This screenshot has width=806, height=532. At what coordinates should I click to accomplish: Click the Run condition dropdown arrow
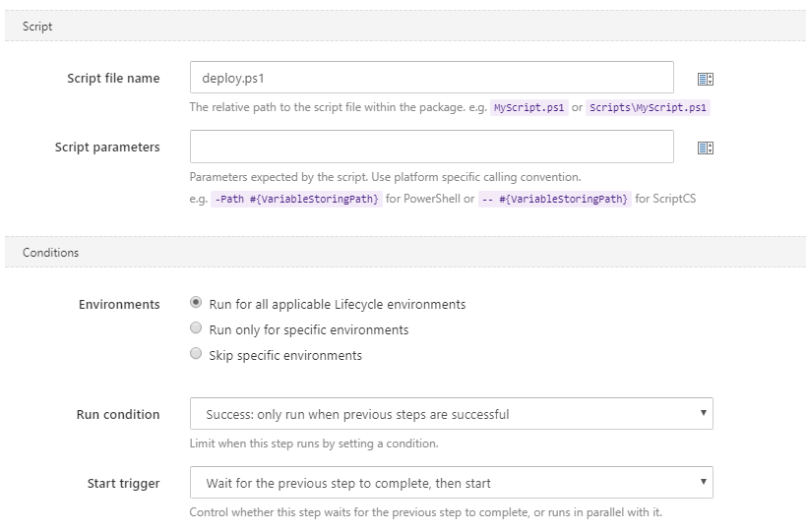[x=703, y=414]
